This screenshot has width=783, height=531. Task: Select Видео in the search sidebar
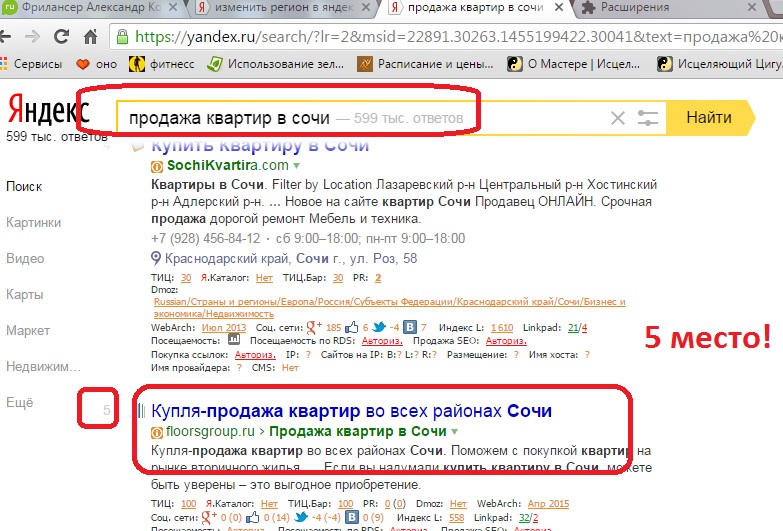point(25,258)
